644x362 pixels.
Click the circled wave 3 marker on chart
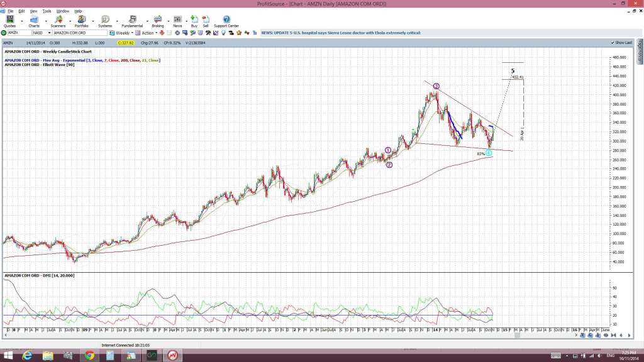(x=436, y=86)
